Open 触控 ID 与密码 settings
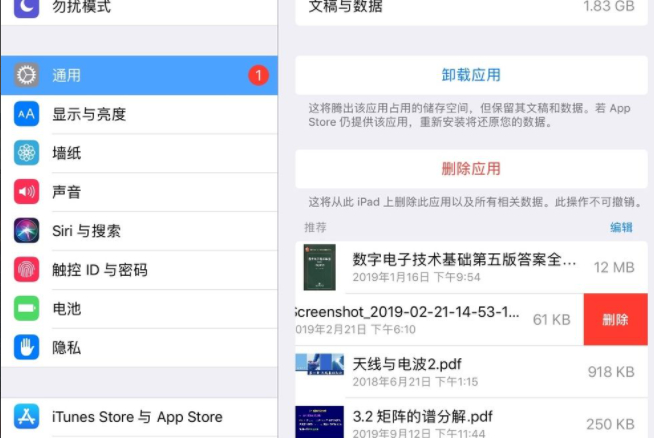The width and height of the screenshot is (654, 438). pyautogui.click(x=139, y=270)
